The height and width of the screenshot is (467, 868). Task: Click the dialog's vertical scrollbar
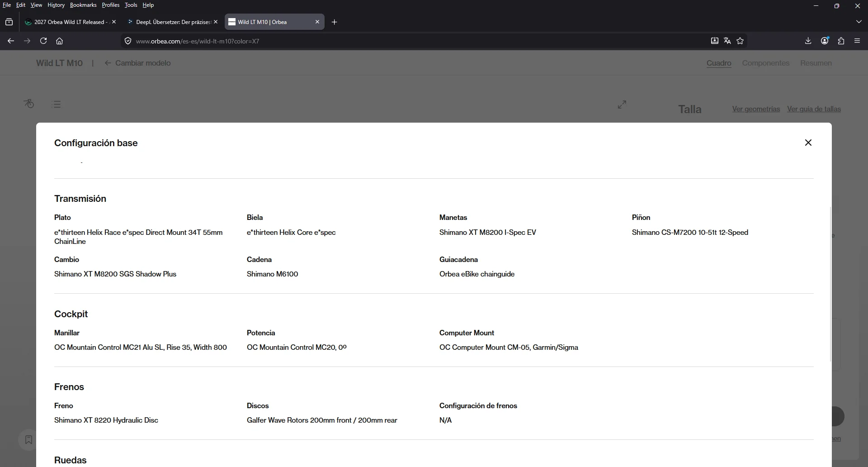830,284
